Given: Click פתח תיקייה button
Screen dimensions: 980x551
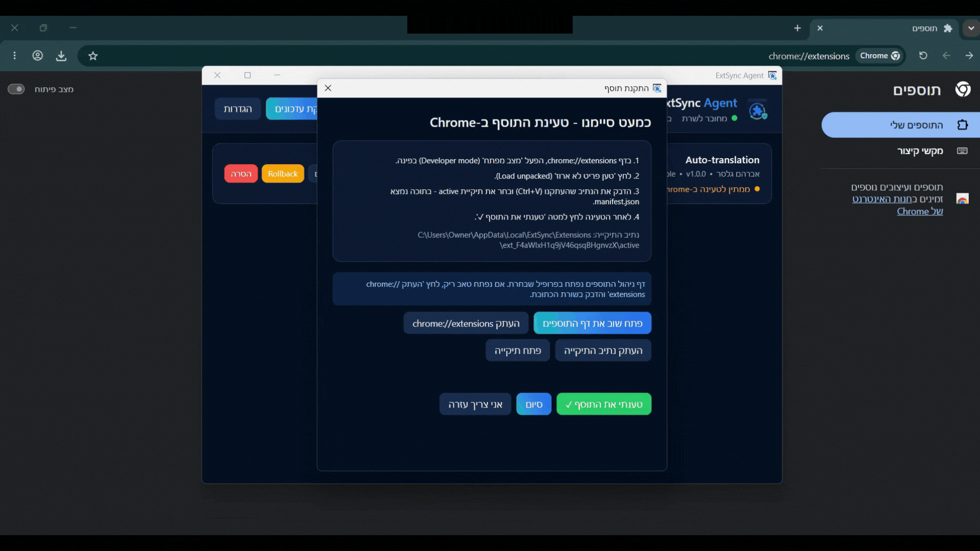Looking at the screenshot, I should point(518,350).
